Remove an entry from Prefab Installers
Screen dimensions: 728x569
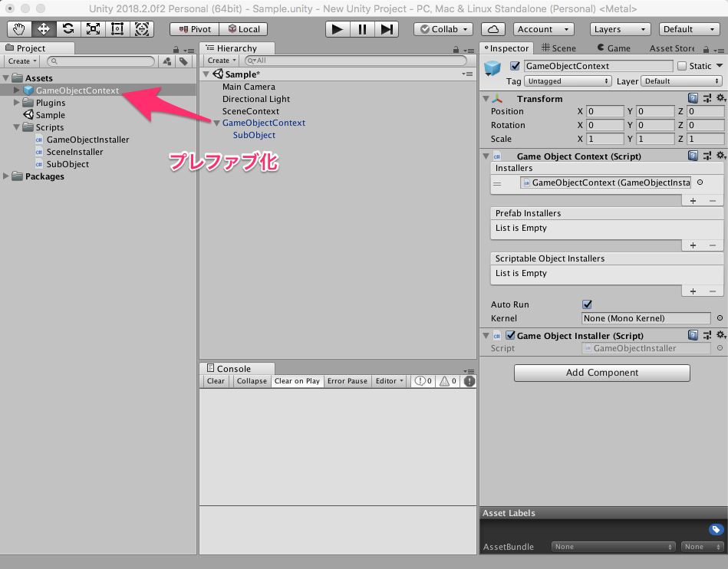[x=713, y=245]
